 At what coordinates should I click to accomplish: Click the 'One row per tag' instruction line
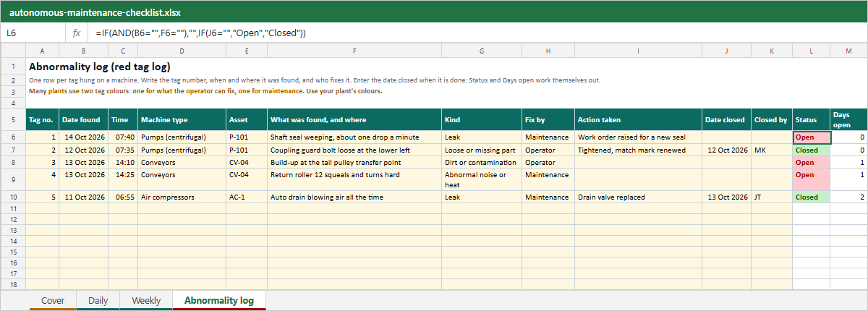[x=315, y=80]
